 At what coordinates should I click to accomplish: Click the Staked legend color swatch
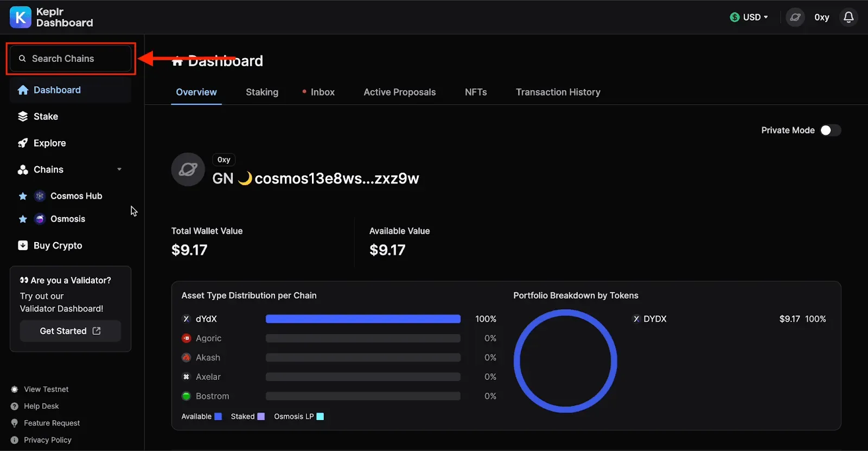click(x=261, y=417)
